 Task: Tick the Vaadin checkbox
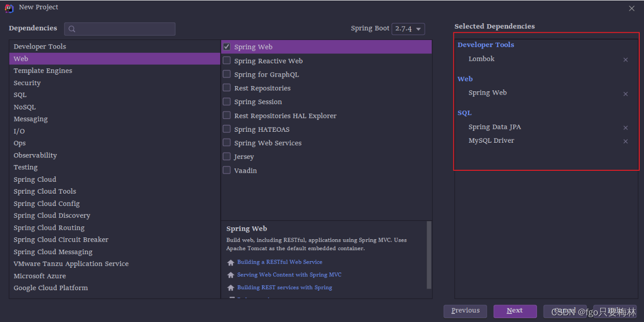227,170
